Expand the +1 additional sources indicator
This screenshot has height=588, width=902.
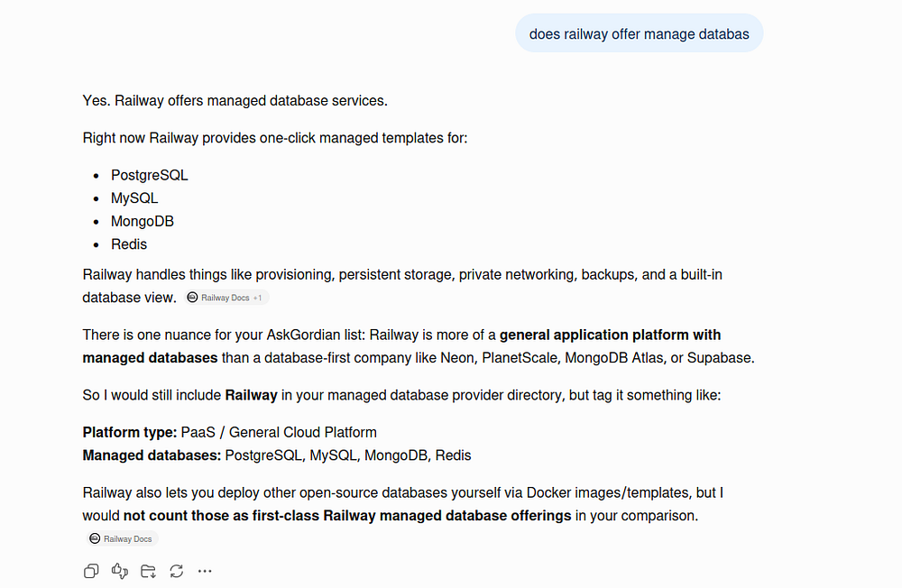(258, 298)
